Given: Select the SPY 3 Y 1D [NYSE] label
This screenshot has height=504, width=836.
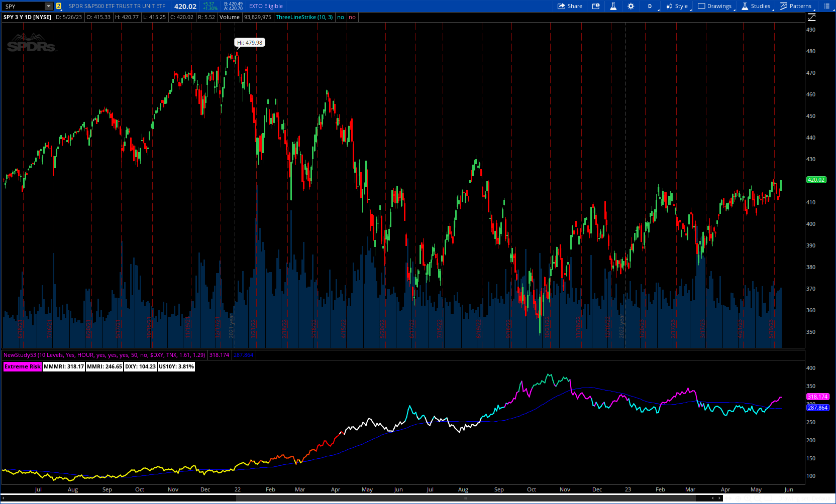Looking at the screenshot, I should pos(28,17).
